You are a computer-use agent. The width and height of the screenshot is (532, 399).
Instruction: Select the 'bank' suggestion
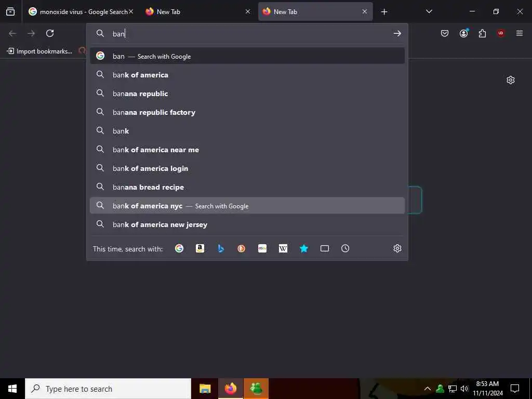247,130
